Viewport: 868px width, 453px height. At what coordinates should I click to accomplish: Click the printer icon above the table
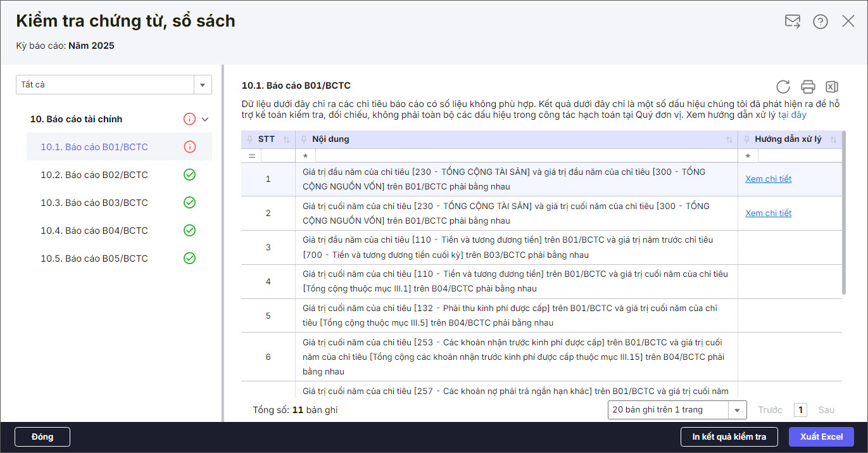(808, 87)
